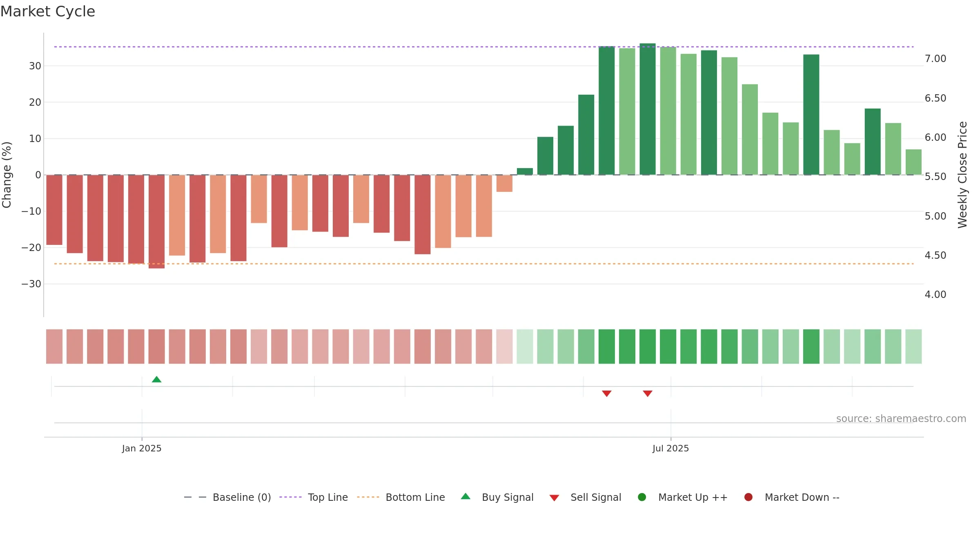
Task: Click the orange dotted Bottom Line
Action: click(x=484, y=264)
